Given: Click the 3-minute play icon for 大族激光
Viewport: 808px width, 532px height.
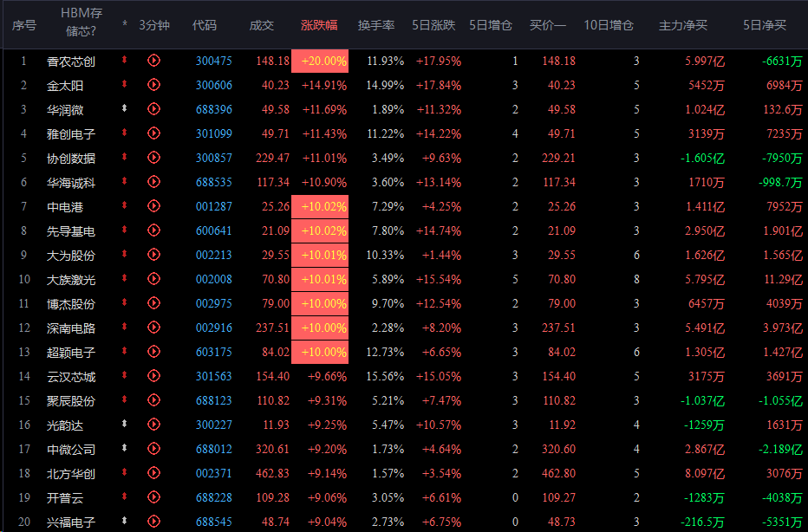Looking at the screenshot, I should click(154, 280).
